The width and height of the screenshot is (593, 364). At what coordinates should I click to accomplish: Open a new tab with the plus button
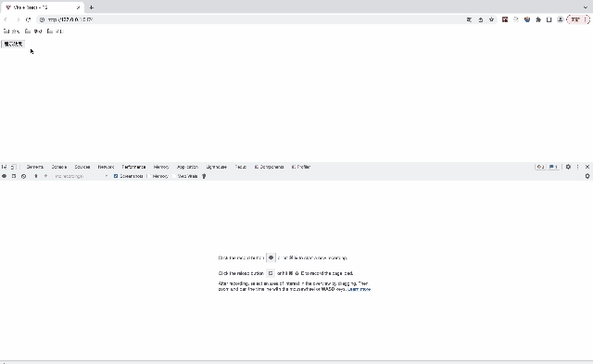coord(91,7)
